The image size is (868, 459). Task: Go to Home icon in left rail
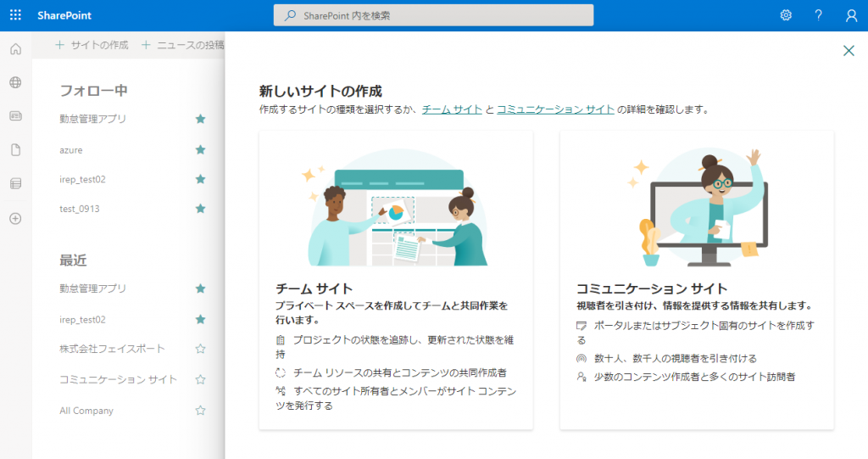[15, 48]
